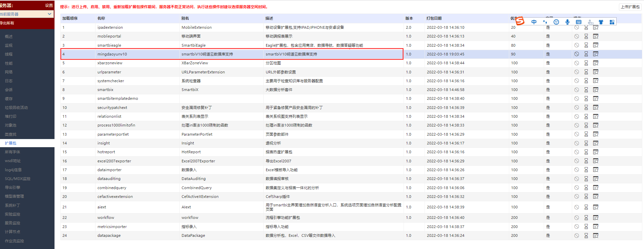This screenshot has height=249, width=644.
Task: View details of the parameterportlet extension
Action: [x=596, y=134]
